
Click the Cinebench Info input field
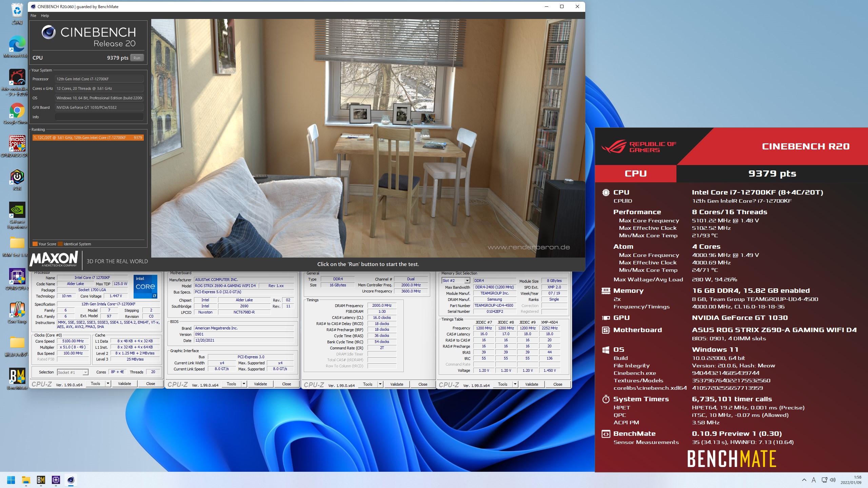(99, 117)
